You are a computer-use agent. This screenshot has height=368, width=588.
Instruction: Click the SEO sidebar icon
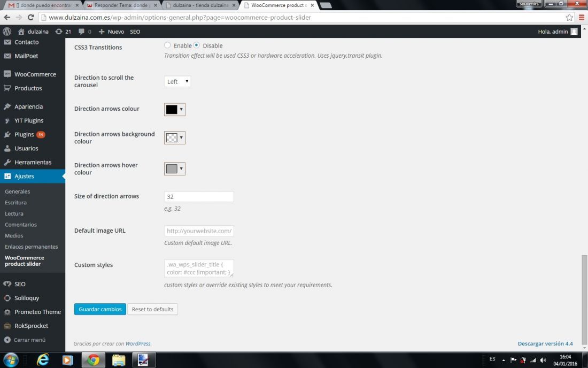click(7, 284)
